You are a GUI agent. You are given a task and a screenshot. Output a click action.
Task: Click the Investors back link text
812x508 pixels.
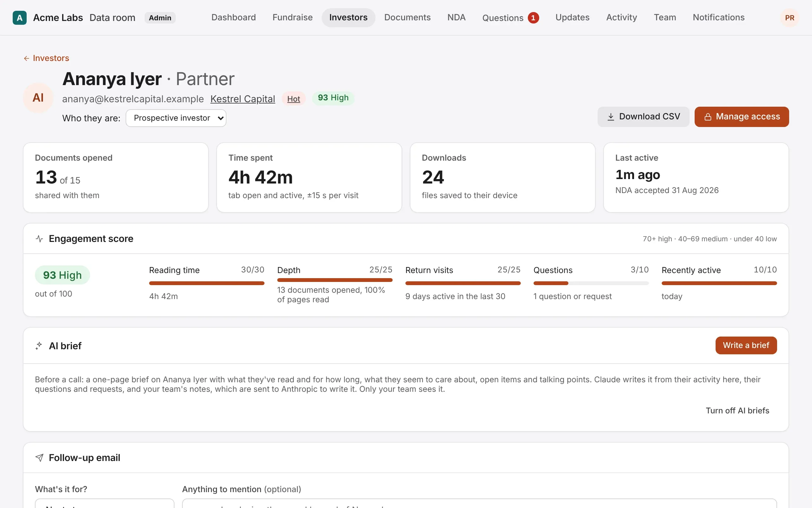tap(51, 58)
